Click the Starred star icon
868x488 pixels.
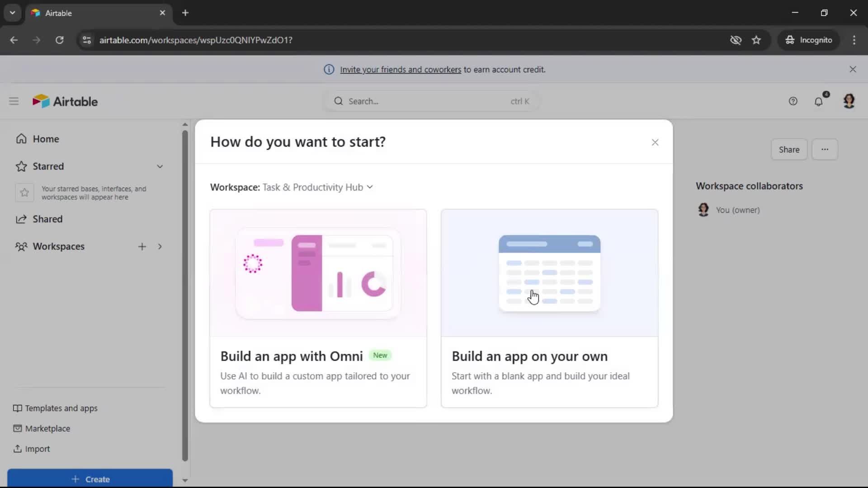[x=21, y=166]
